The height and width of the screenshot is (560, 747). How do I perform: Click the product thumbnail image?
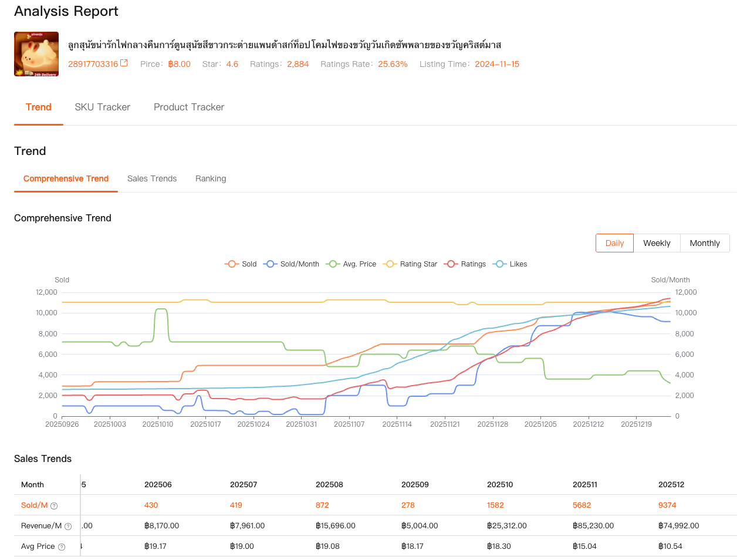pyautogui.click(x=36, y=54)
